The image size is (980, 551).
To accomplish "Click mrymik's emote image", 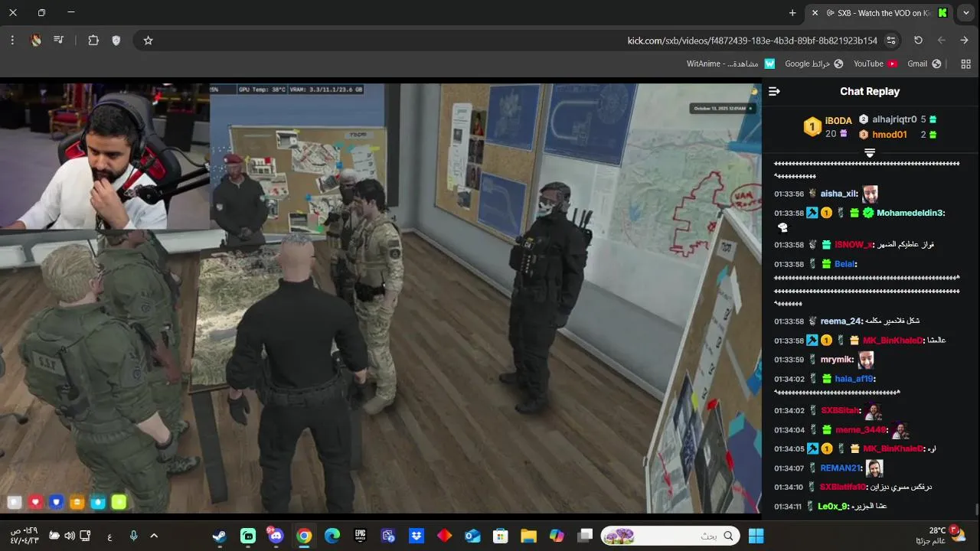I will (866, 359).
